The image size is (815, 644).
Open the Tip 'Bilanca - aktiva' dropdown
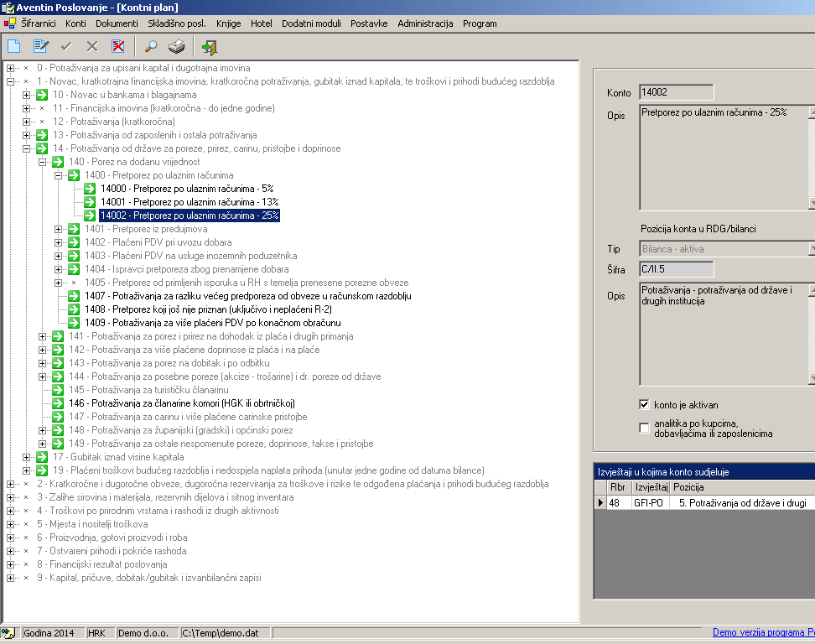coord(810,249)
